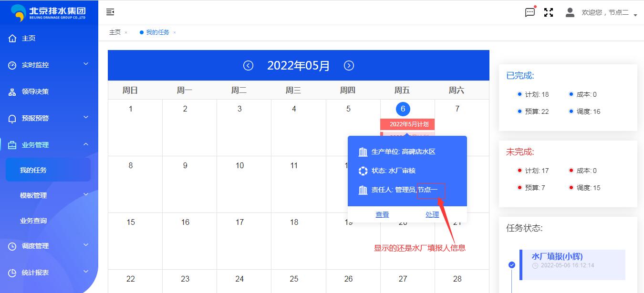Select the 2022年5月计划 calendar event

click(408, 124)
